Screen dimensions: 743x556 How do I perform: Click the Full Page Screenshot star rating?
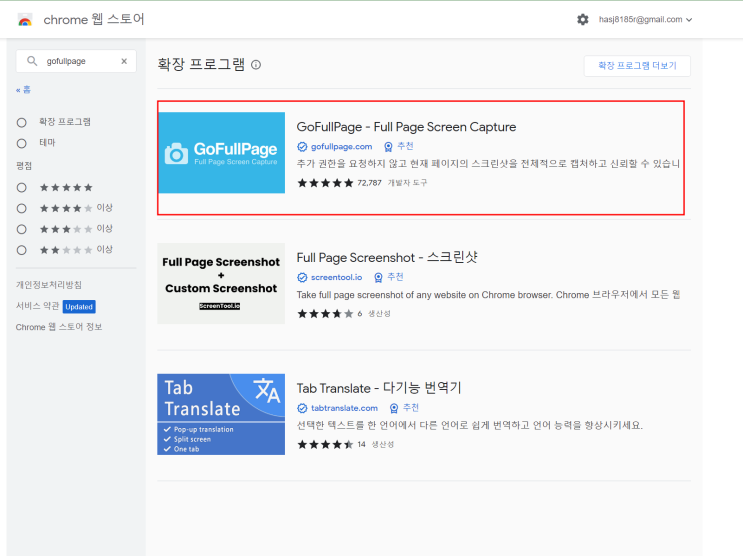325,314
